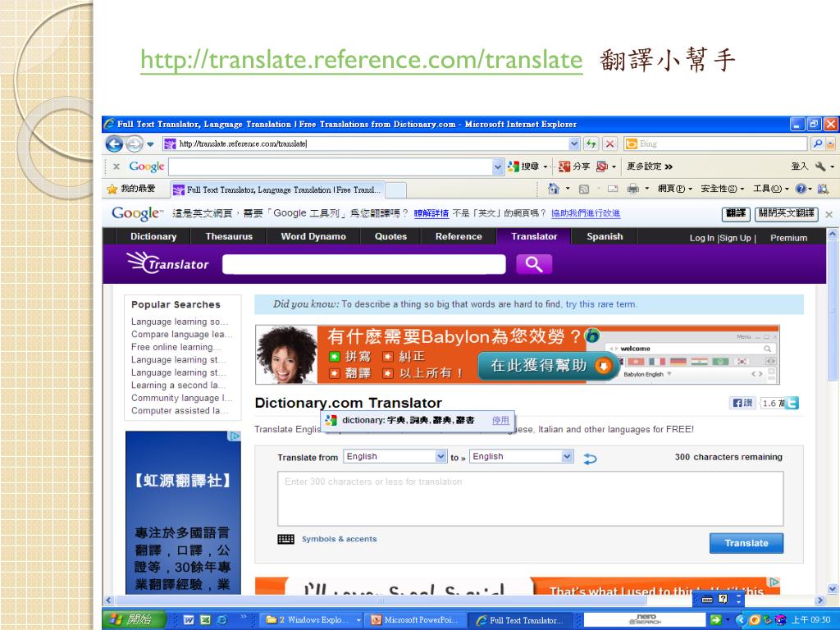Expand the Google toolbar search box dropdown

497,167
